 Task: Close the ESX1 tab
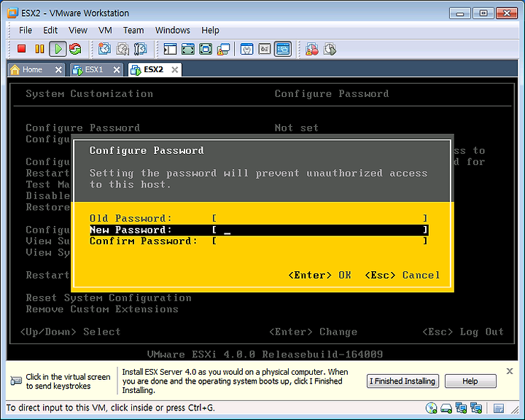click(116, 70)
